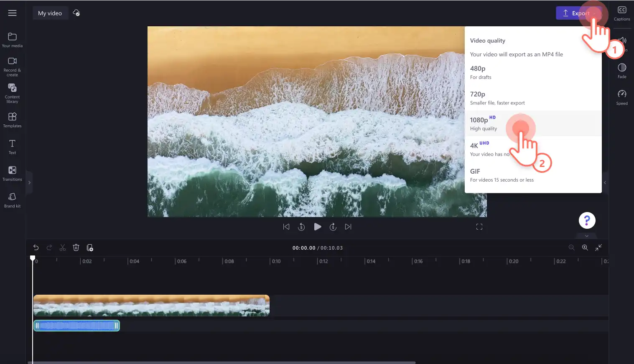Image resolution: width=634 pixels, height=364 pixels.
Task: Collapse the right property panel arrow
Action: tap(605, 183)
